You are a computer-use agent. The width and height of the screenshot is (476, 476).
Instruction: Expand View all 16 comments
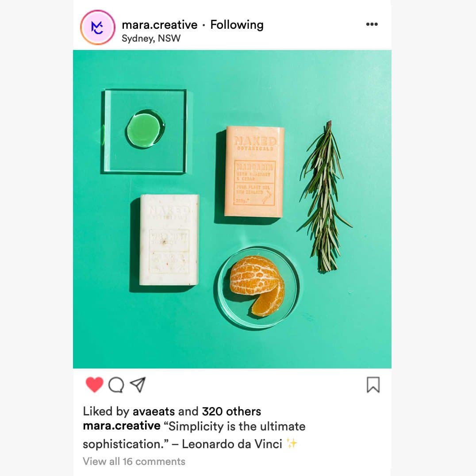click(134, 461)
